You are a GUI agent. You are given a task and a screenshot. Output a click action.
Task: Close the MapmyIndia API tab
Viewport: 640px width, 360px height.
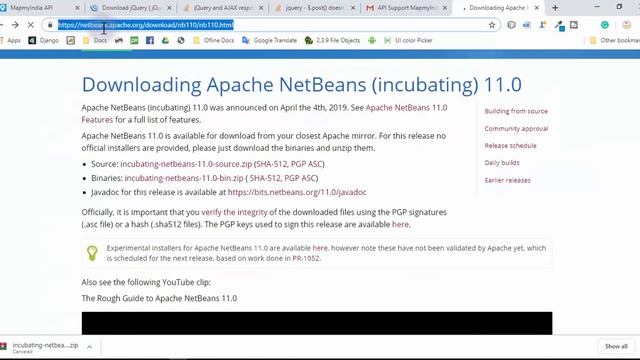(78, 8)
